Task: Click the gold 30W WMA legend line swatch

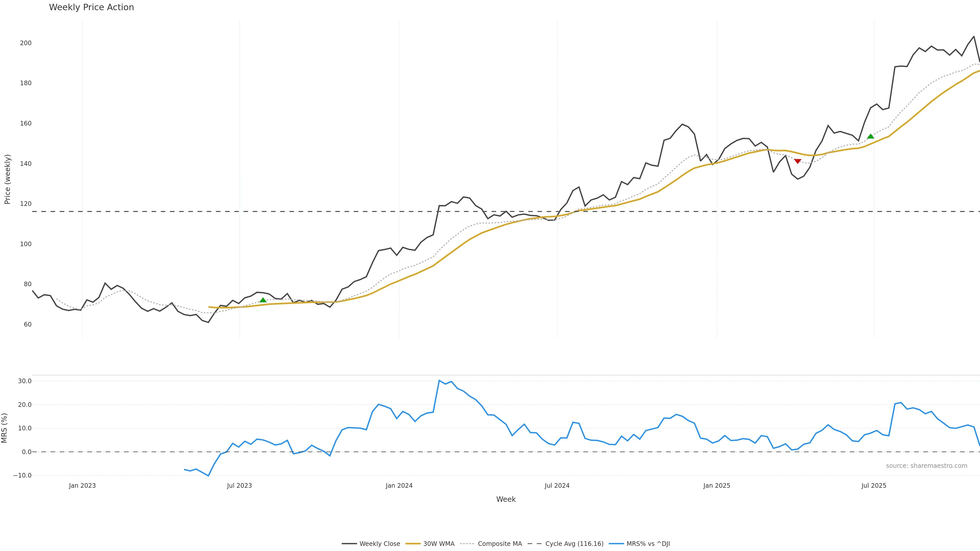Action: 413,544
